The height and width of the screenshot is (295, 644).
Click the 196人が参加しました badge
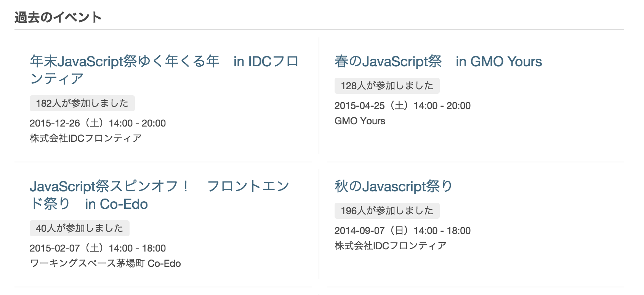tap(387, 211)
